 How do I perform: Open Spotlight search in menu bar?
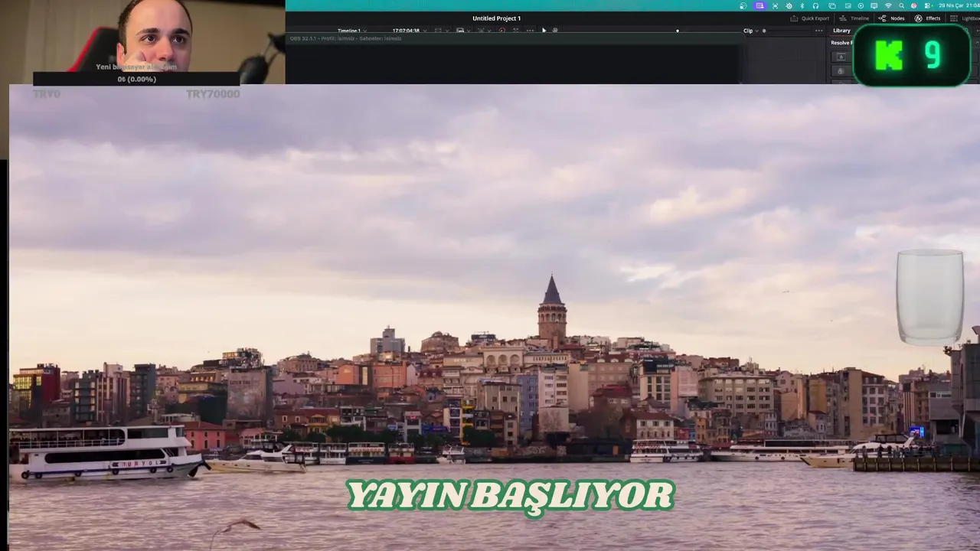coord(901,5)
